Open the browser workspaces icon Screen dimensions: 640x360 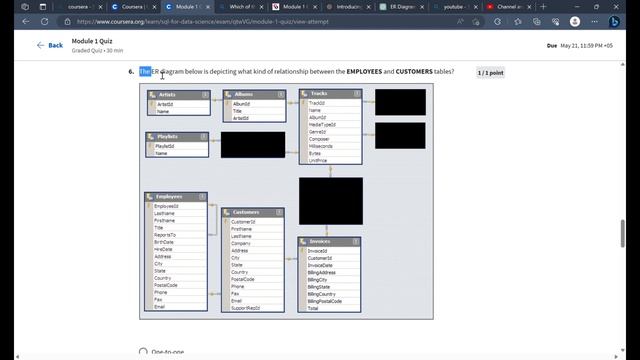pos(25,7)
